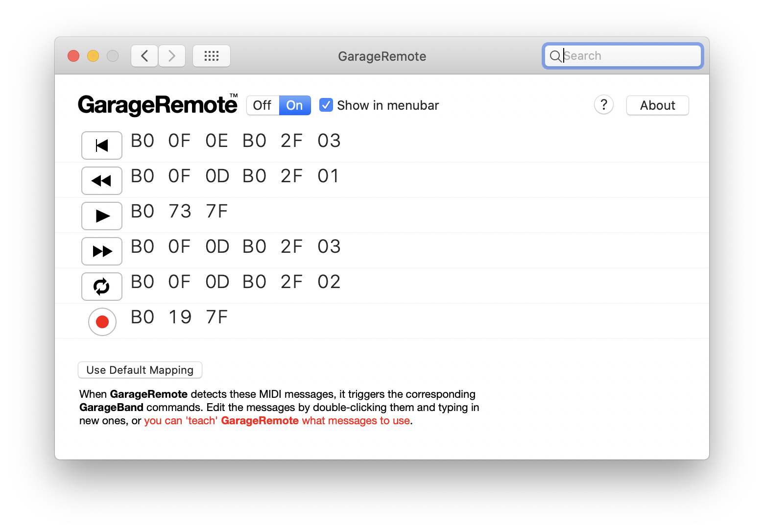The width and height of the screenshot is (764, 532).
Task: Minimize the window with the yellow button
Action: tap(93, 56)
